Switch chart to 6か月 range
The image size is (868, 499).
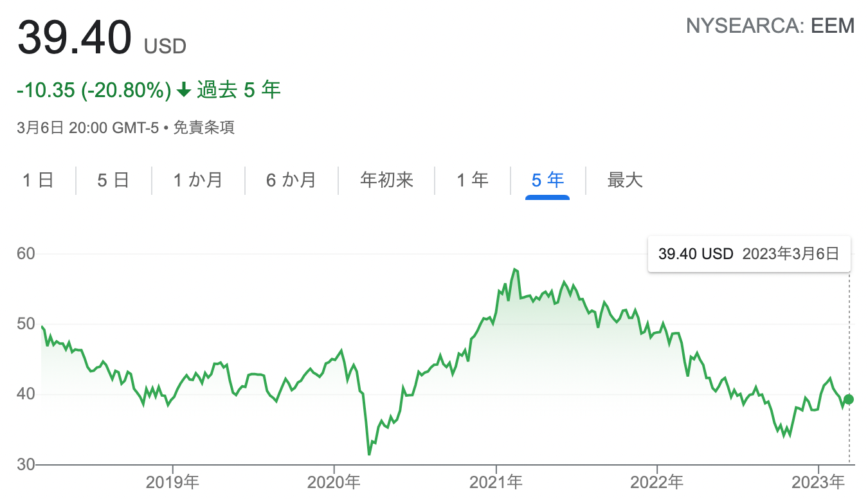pos(291,180)
